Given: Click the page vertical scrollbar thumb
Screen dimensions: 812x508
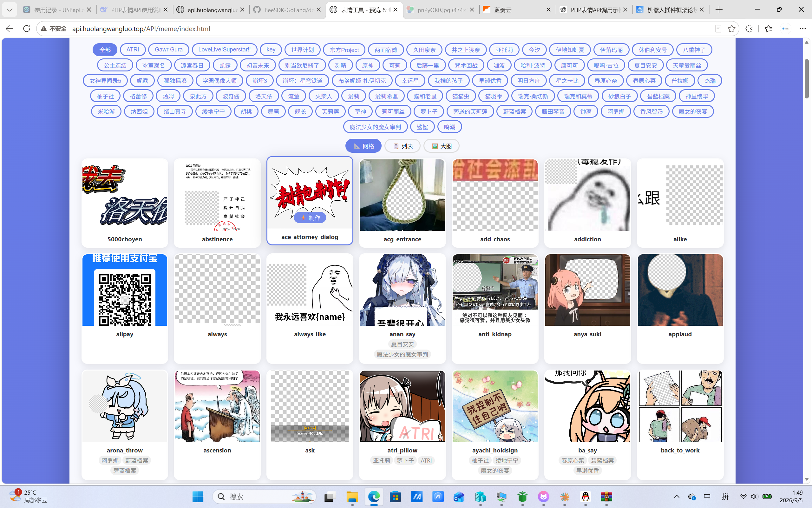Looking at the screenshot, I should [807, 79].
